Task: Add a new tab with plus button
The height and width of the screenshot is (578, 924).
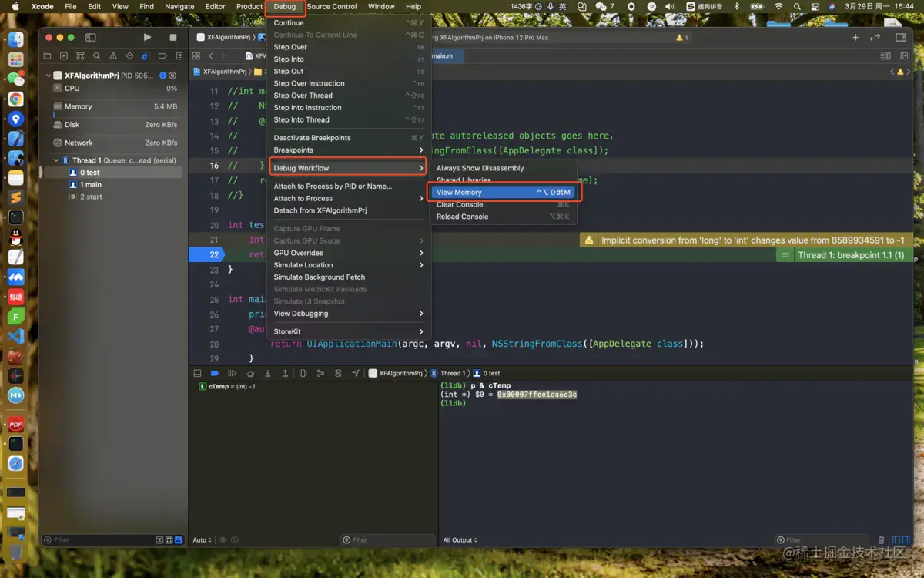Action: 855,37
